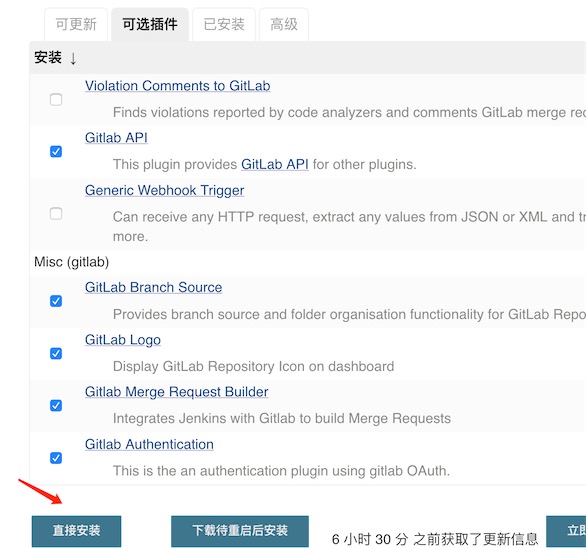Open the Violation Comments to GitLab link
Image resolution: width=586 pixels, height=548 pixels.
tap(178, 86)
